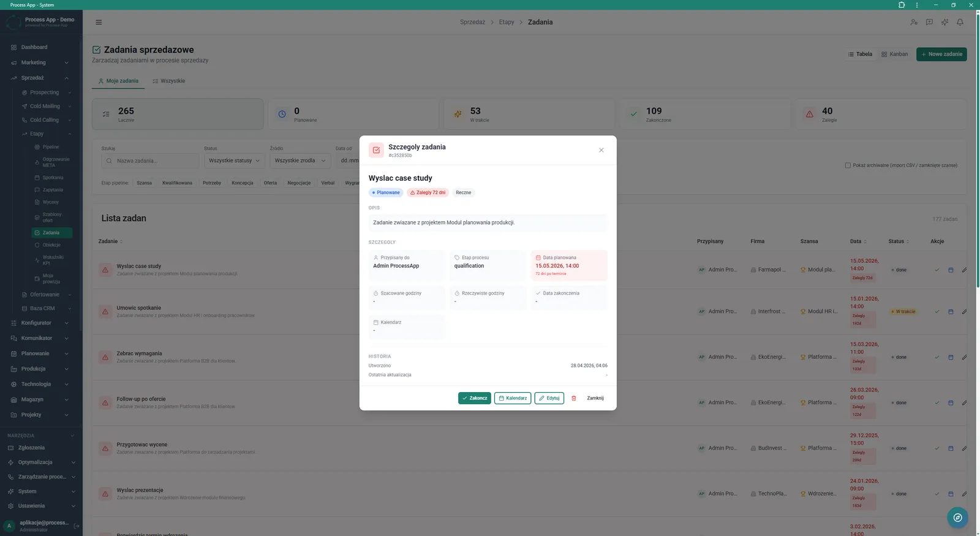Click the Edytuj button in dialog
The image size is (980, 536).
(549, 398)
